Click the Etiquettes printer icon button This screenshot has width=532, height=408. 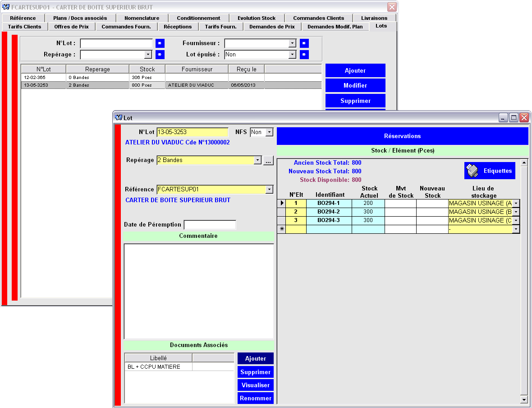click(x=490, y=171)
